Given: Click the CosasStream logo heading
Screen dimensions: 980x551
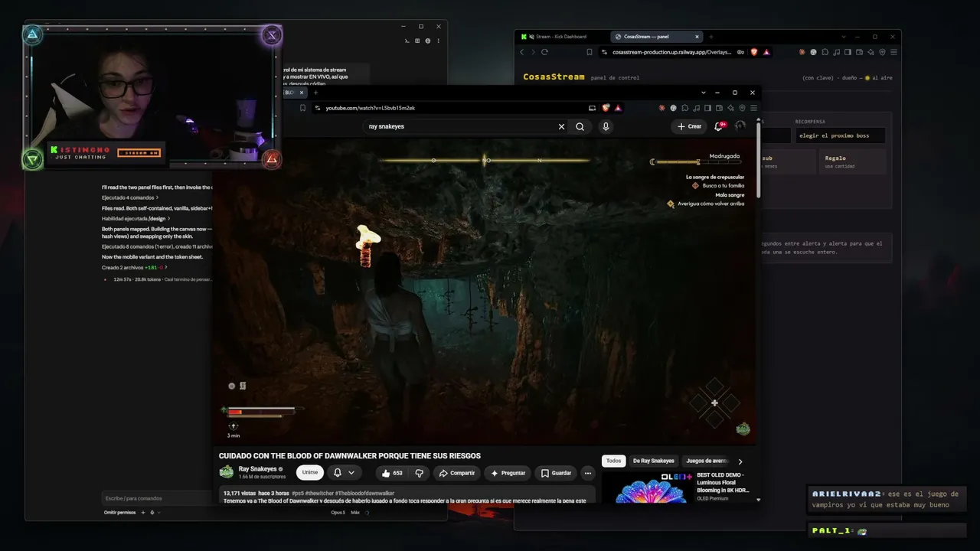Looking at the screenshot, I should pos(554,77).
